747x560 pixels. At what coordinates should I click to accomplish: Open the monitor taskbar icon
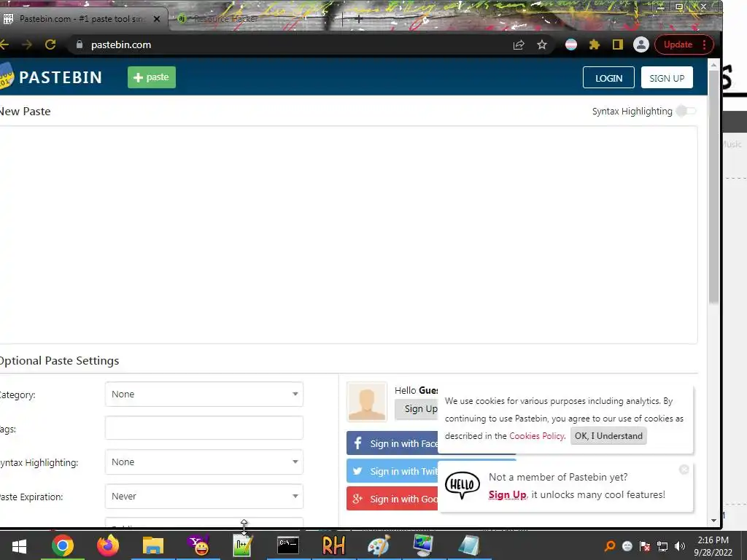[424, 545]
